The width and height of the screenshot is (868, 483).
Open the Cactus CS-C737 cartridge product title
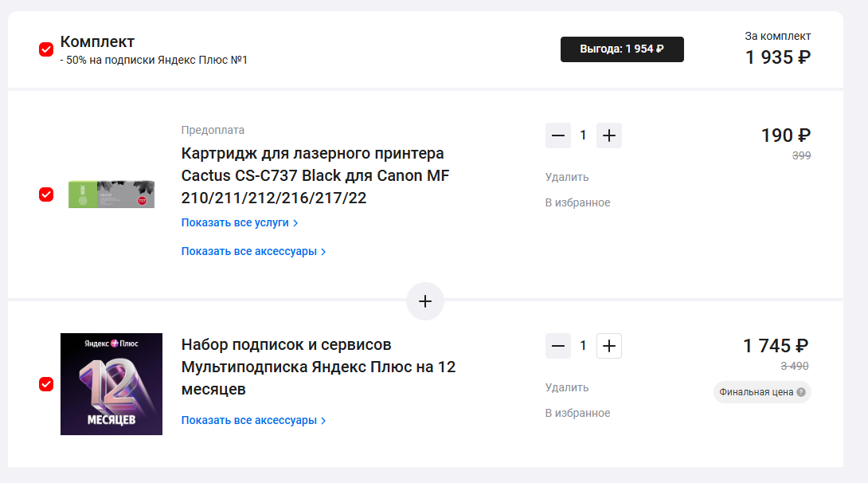[x=315, y=175]
